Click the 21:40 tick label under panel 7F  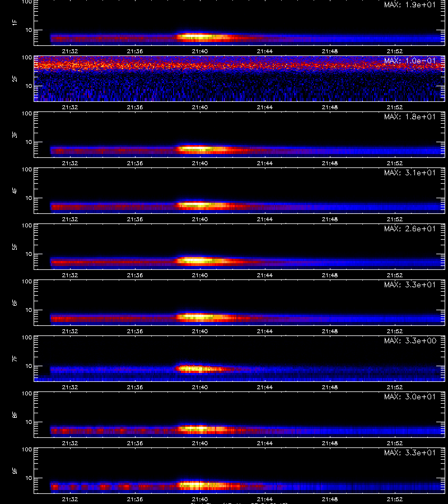pos(199,387)
